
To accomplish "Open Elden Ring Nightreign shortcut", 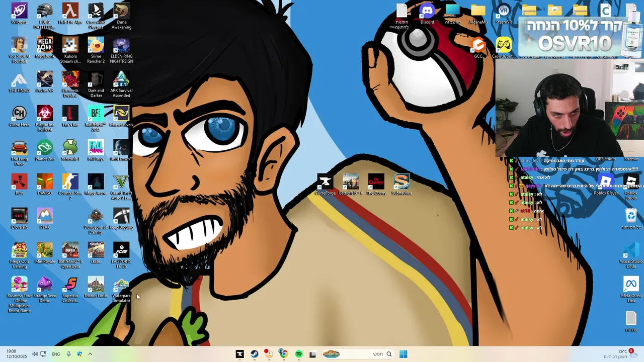I will click(121, 50).
